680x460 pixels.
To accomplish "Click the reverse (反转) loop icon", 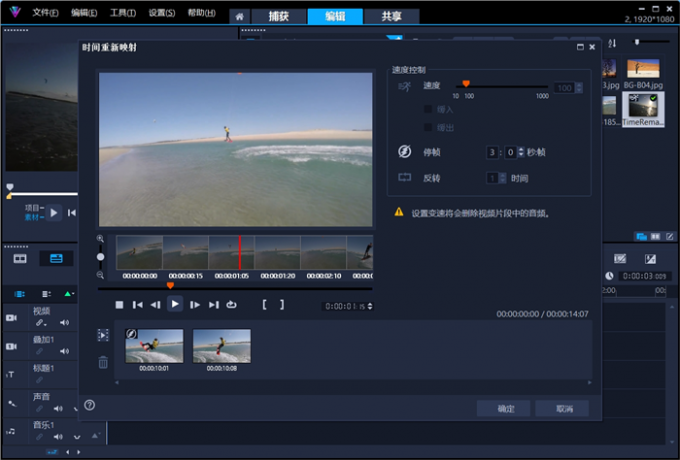I will click(x=404, y=177).
